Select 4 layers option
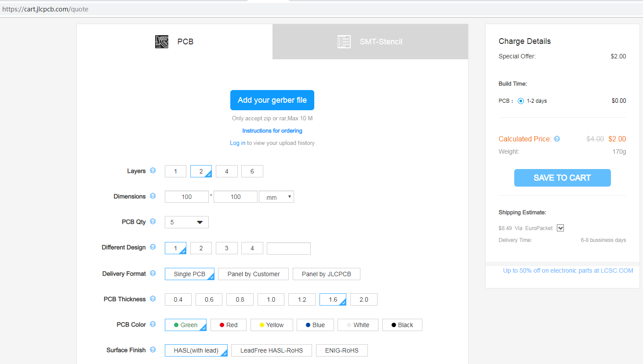This screenshot has width=643, height=364. click(x=227, y=171)
